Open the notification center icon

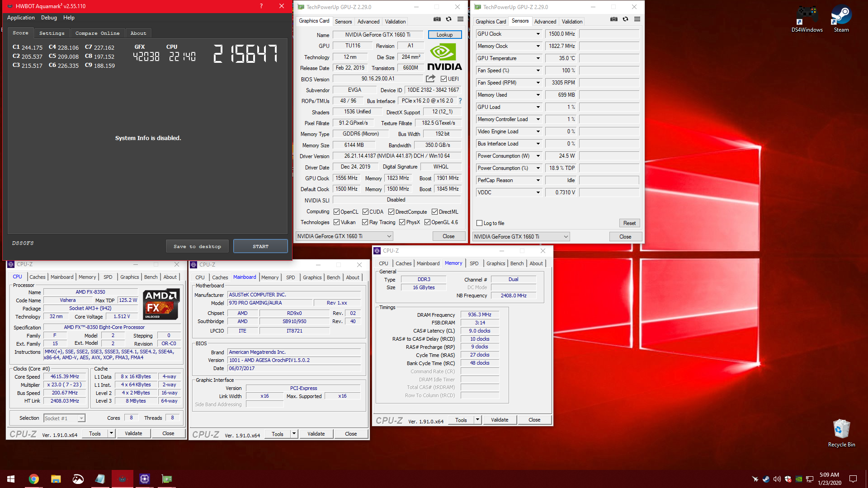coord(853,479)
